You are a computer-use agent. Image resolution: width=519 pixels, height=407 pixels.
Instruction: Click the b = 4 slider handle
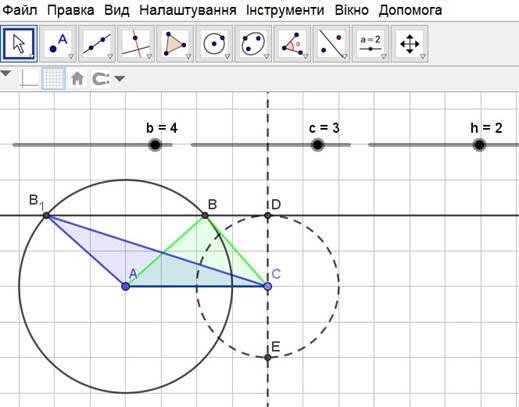155,145
